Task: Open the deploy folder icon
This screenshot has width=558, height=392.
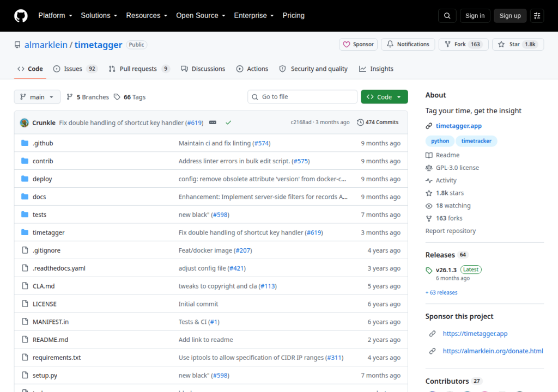Action: (x=25, y=179)
